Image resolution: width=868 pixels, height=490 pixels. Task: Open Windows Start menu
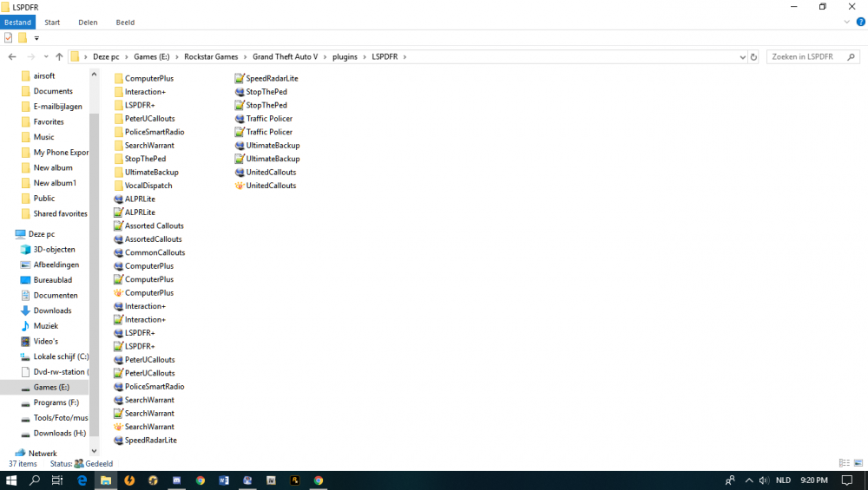pos(11,480)
